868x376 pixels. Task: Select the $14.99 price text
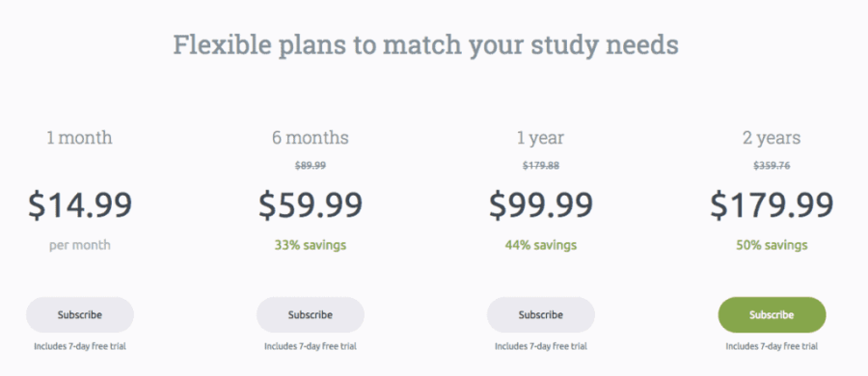point(80,204)
